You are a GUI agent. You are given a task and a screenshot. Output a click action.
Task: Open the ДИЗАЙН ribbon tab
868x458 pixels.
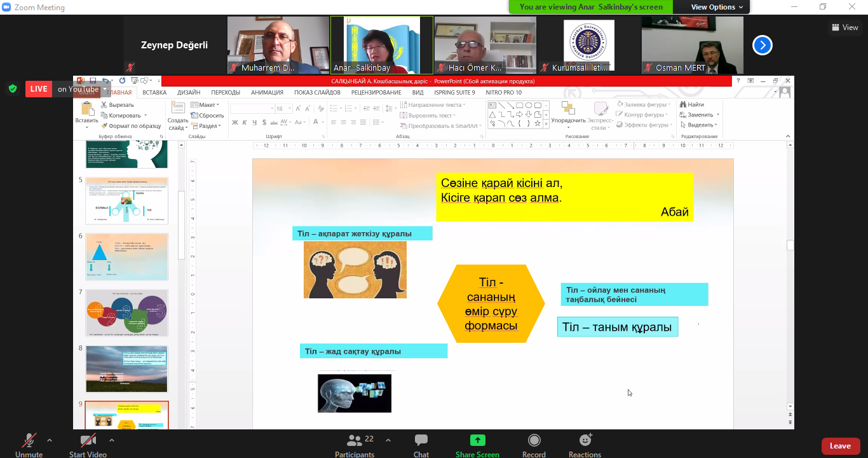pyautogui.click(x=189, y=92)
